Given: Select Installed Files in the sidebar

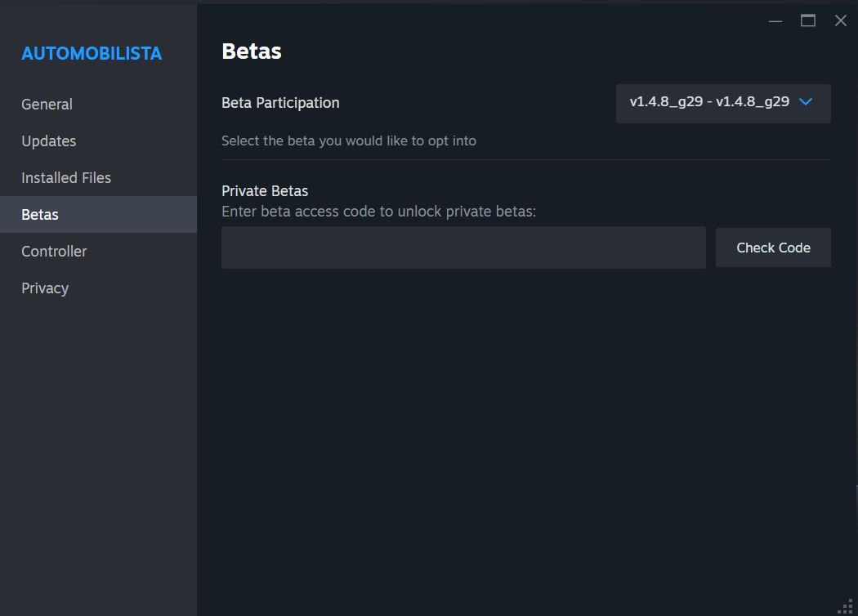Looking at the screenshot, I should click(x=66, y=178).
